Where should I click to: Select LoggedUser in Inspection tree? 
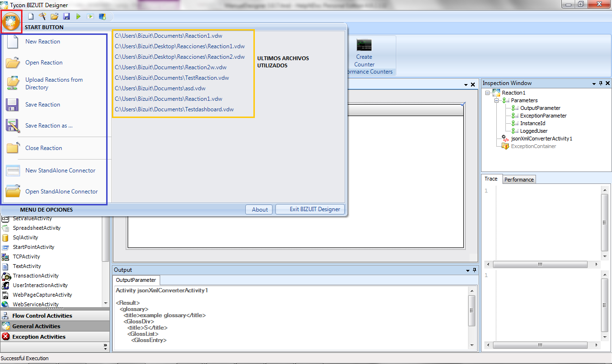pos(534,131)
